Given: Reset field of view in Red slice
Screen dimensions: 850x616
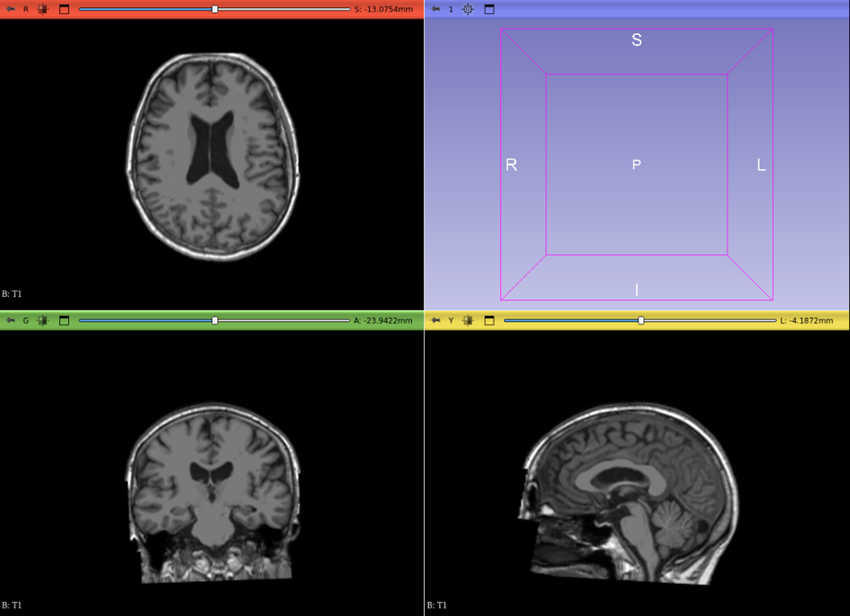Looking at the screenshot, I should (x=43, y=9).
